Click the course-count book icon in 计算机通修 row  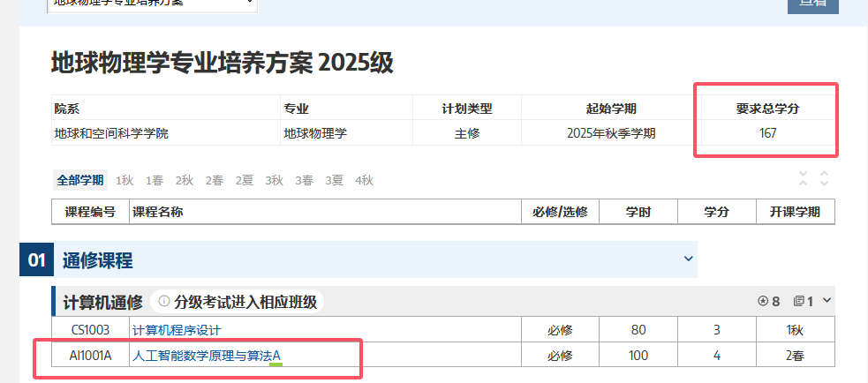(798, 302)
